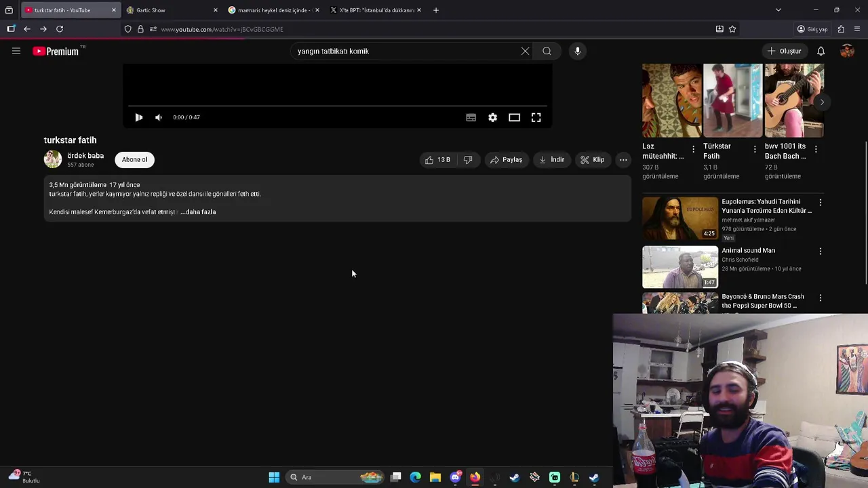Open the player settings gear
868x488 pixels.
tap(493, 117)
